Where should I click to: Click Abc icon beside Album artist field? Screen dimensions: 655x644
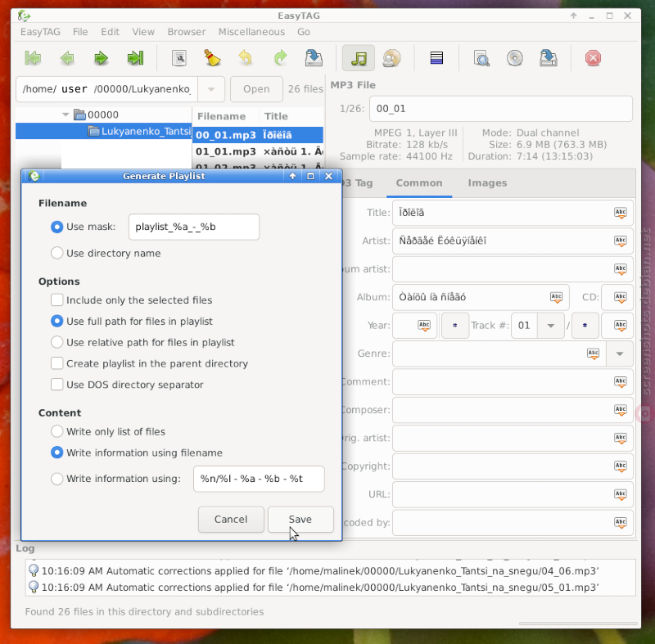click(x=621, y=268)
